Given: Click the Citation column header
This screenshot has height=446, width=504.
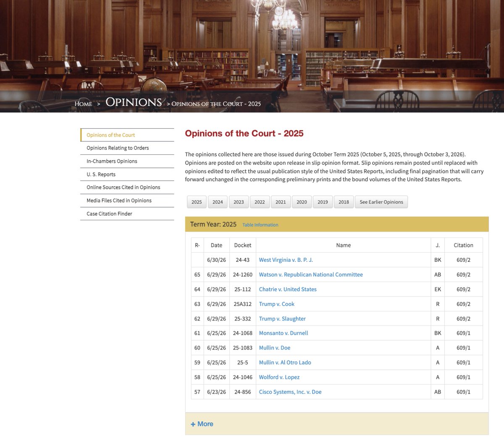Looking at the screenshot, I should point(463,245).
